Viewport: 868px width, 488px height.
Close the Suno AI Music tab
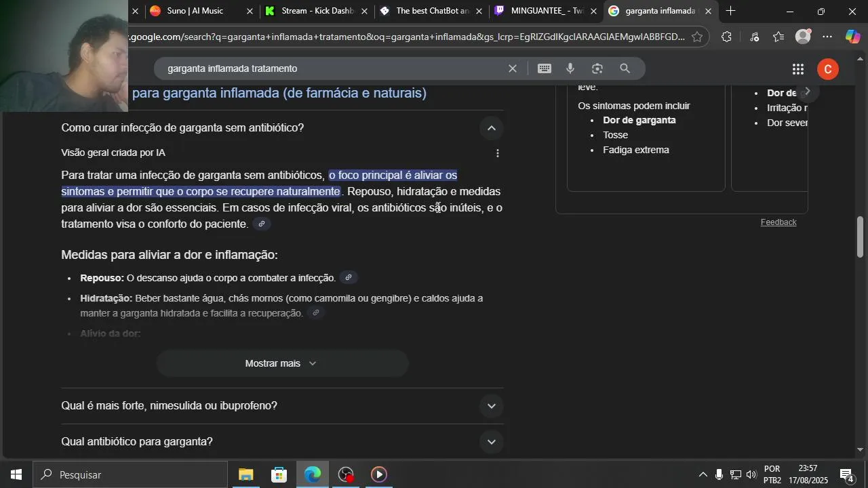[250, 12]
